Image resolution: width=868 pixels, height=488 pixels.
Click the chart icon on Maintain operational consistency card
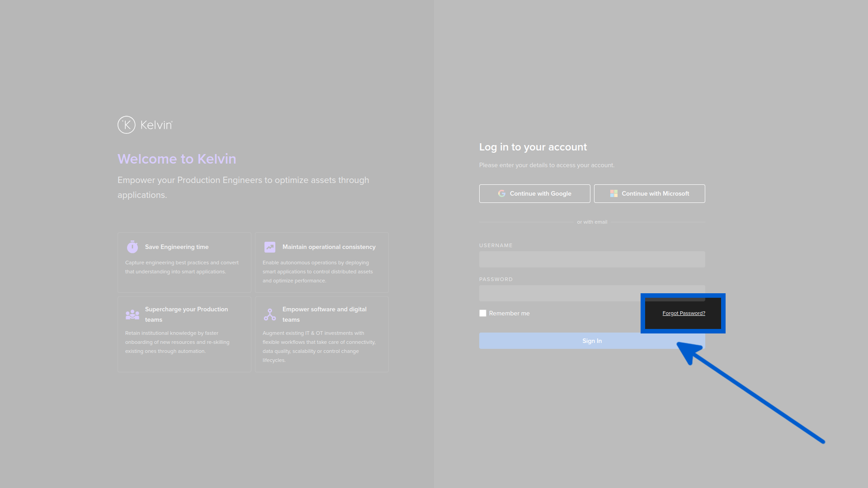269,247
